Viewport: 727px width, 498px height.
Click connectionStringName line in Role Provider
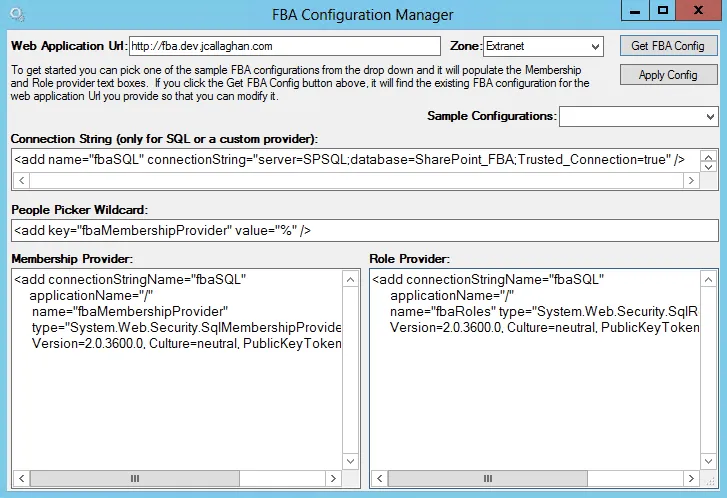[x=488, y=280]
